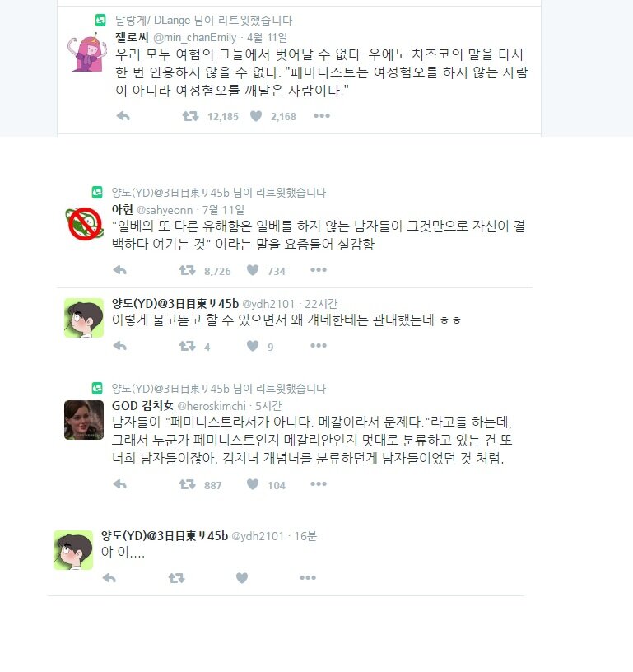Like the tweet with 9 likes
Image resolution: width=633 pixels, height=672 pixels.
[253, 345]
